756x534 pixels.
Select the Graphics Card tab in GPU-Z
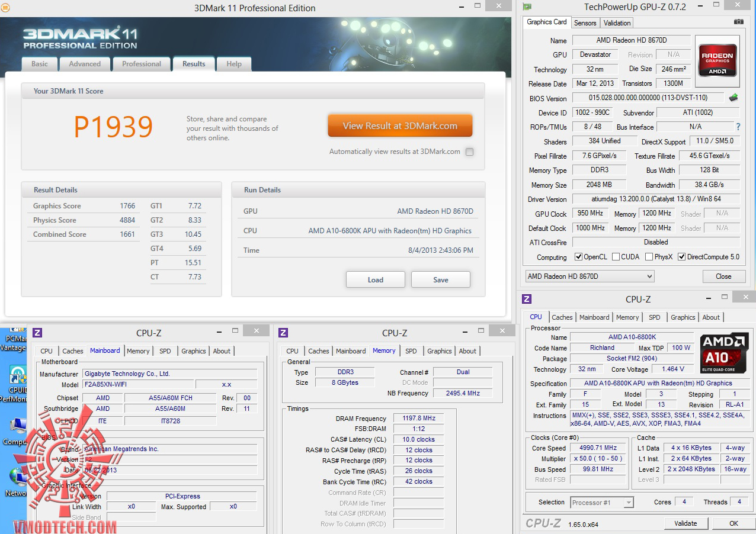[x=547, y=22]
